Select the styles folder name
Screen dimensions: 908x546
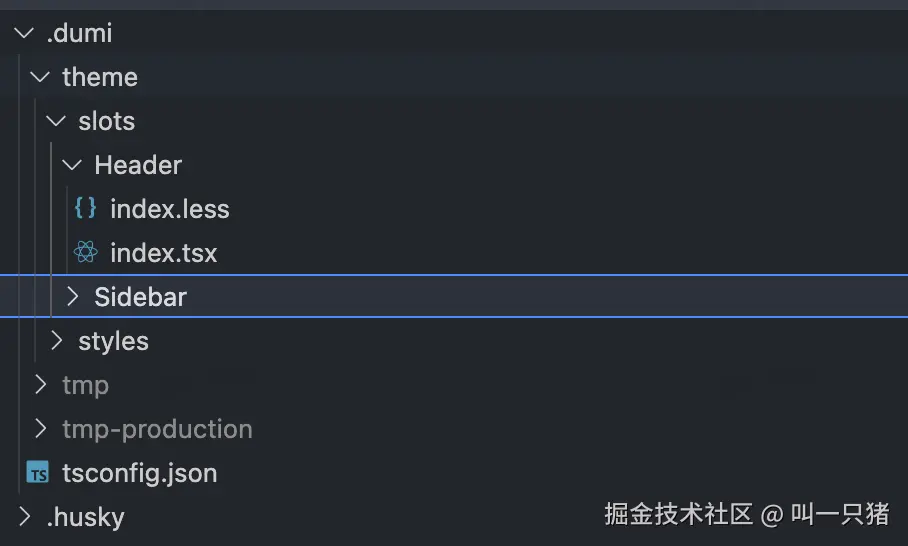tap(114, 341)
